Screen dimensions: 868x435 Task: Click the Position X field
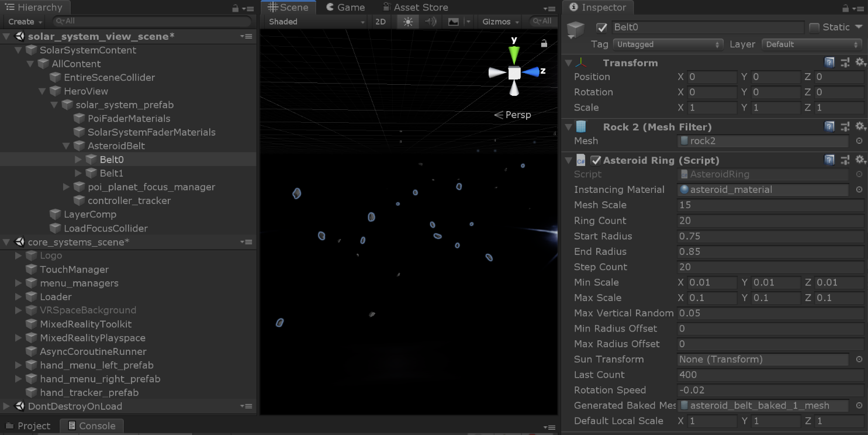(x=711, y=77)
